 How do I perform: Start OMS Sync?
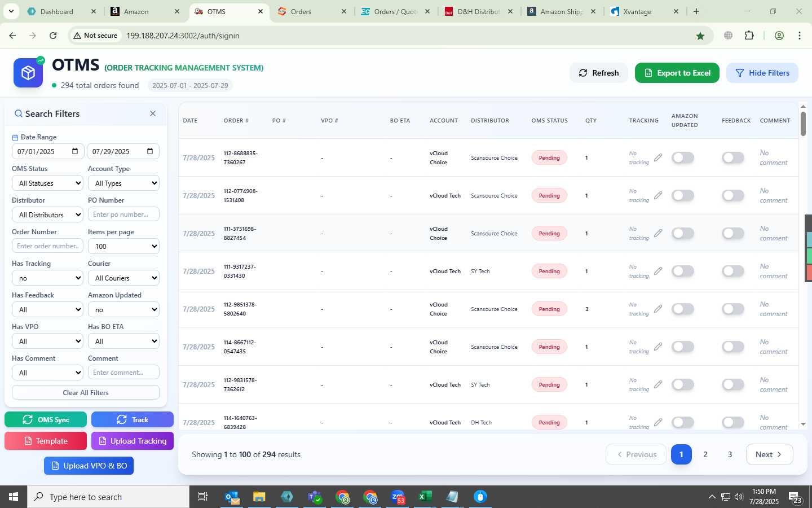point(46,419)
